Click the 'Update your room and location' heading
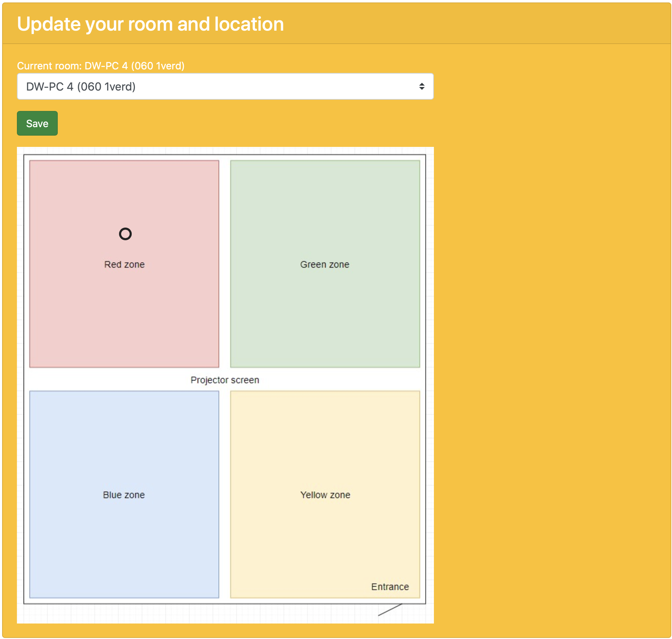Image resolution: width=672 pixels, height=639 pixels. tap(150, 24)
